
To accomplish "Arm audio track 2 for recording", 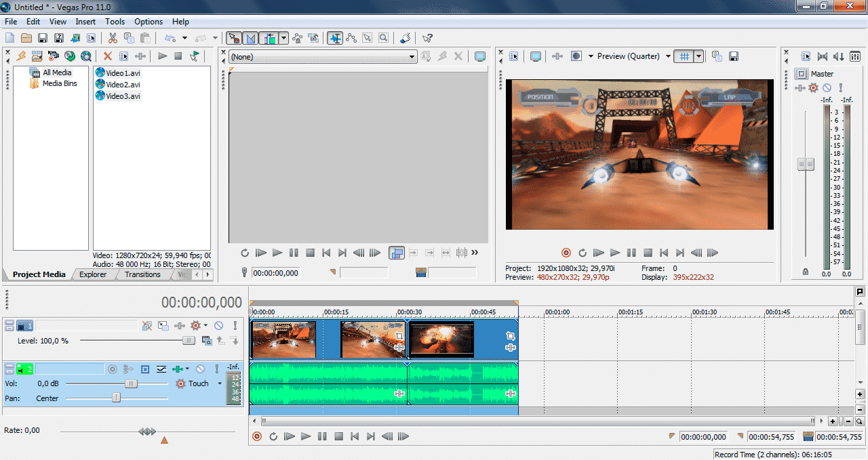I will 113,369.
